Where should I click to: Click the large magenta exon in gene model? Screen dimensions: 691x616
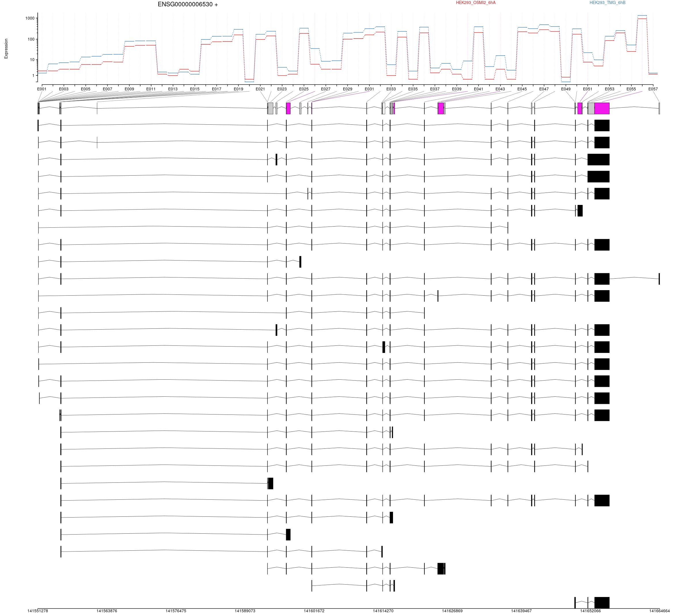(x=602, y=108)
